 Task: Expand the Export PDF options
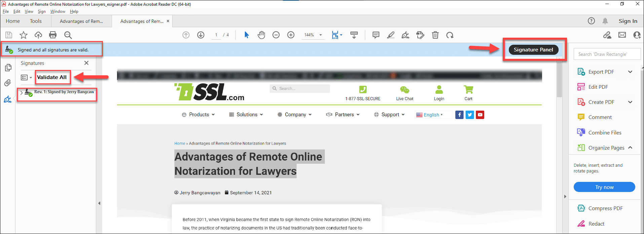coord(630,72)
